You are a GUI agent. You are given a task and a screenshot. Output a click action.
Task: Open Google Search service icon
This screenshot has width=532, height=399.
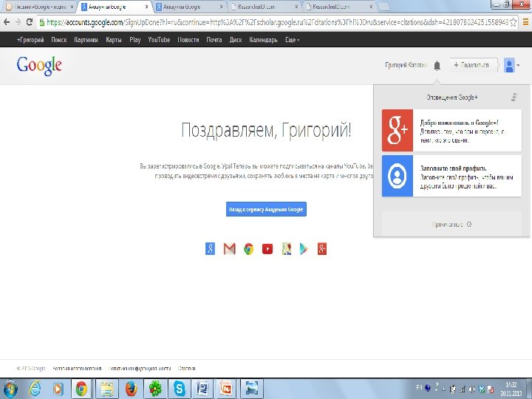tap(210, 249)
